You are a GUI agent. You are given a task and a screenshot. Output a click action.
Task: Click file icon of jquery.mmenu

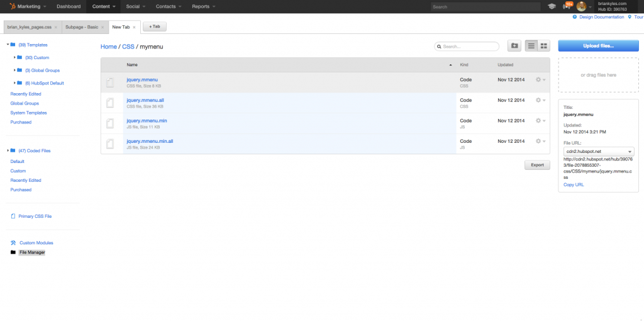[109, 82]
